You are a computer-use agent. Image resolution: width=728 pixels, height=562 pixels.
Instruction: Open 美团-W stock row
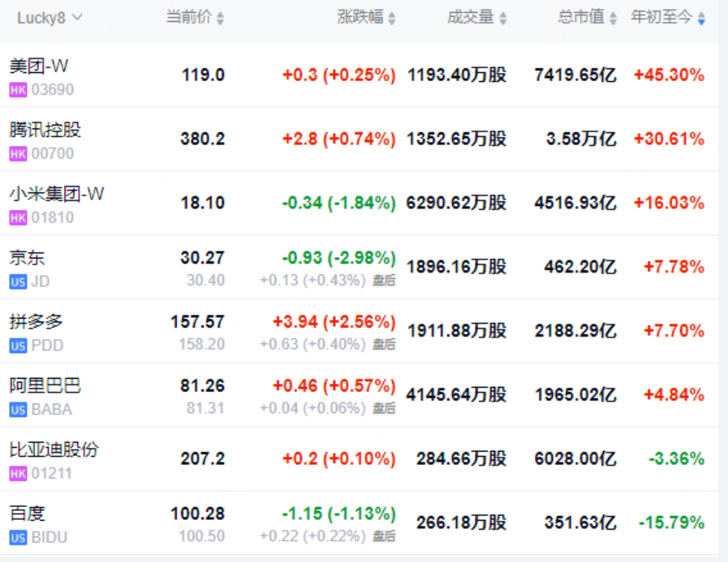359,76
